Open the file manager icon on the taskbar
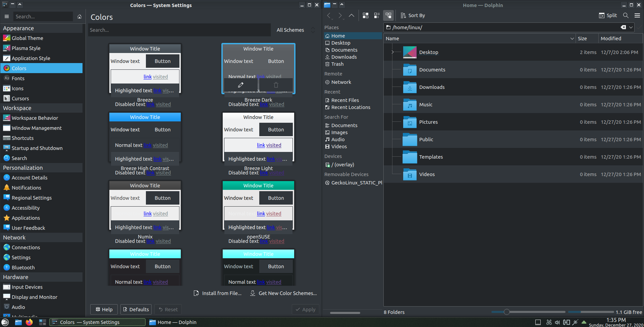The image size is (644, 327). (x=18, y=322)
